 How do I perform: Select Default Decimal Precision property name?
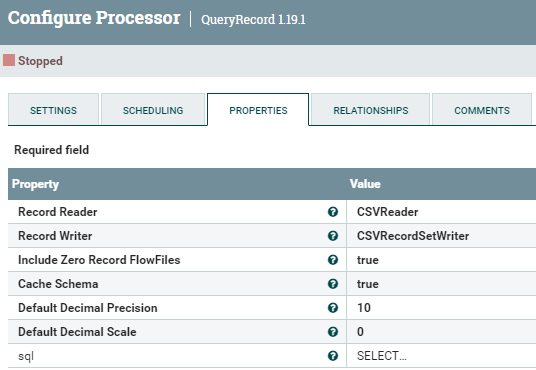click(88, 308)
